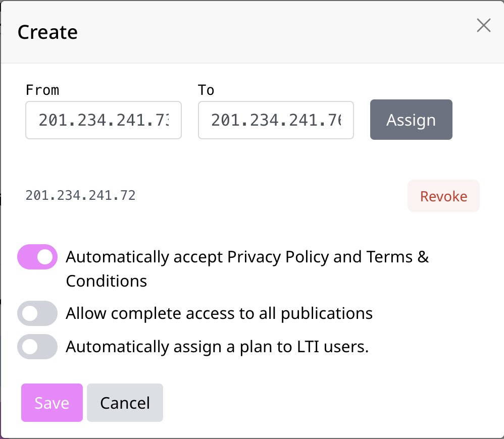Image resolution: width=504 pixels, height=439 pixels.
Task: Click the 'Automatically accept Privacy Policy' label
Action: coord(247,269)
